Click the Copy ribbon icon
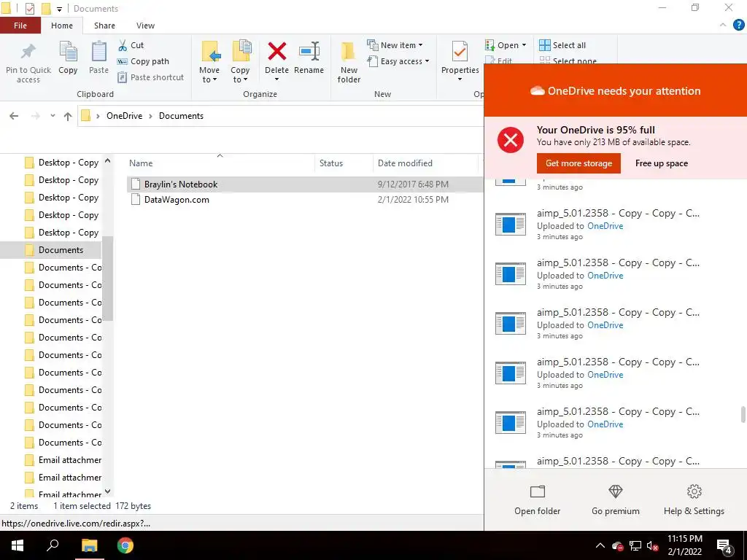The width and height of the screenshot is (747, 560). (68, 52)
